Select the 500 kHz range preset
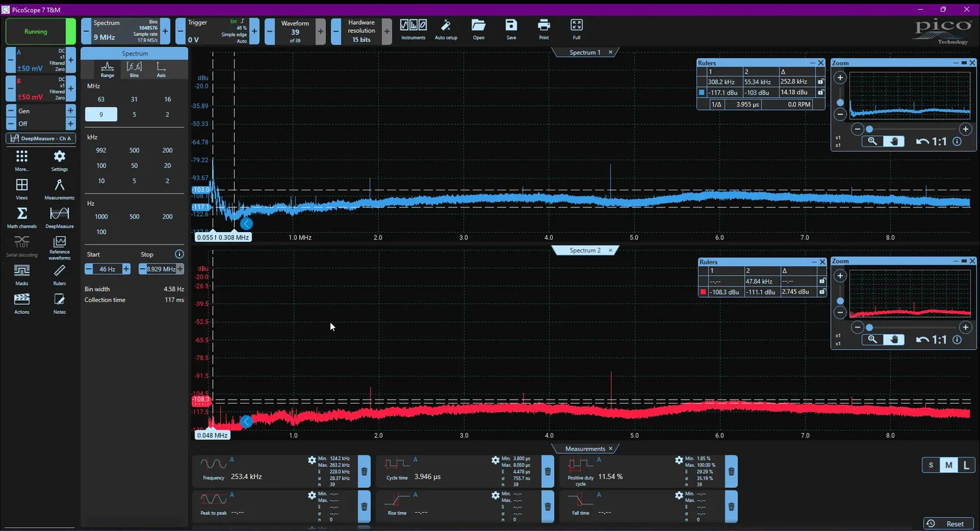The image size is (980, 531). (134, 150)
